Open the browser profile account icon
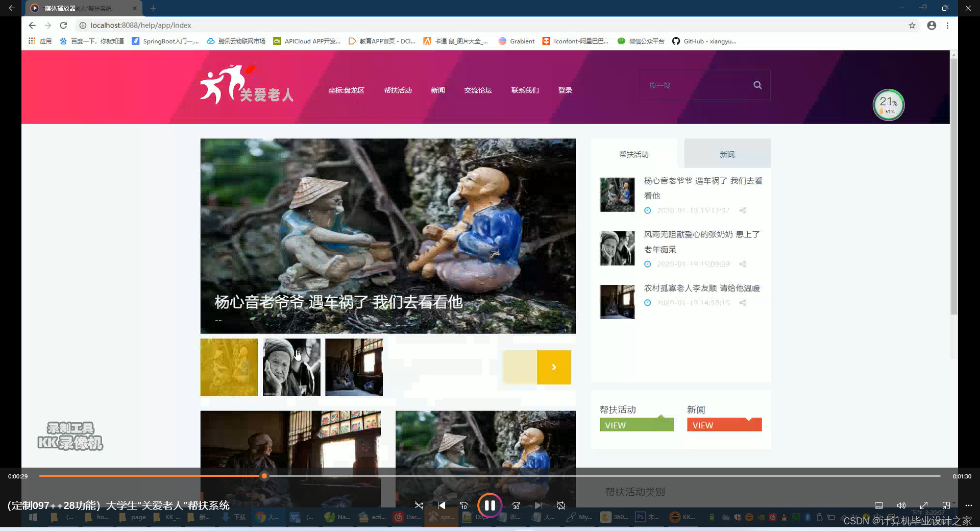This screenshot has height=531, width=980. click(x=932, y=26)
